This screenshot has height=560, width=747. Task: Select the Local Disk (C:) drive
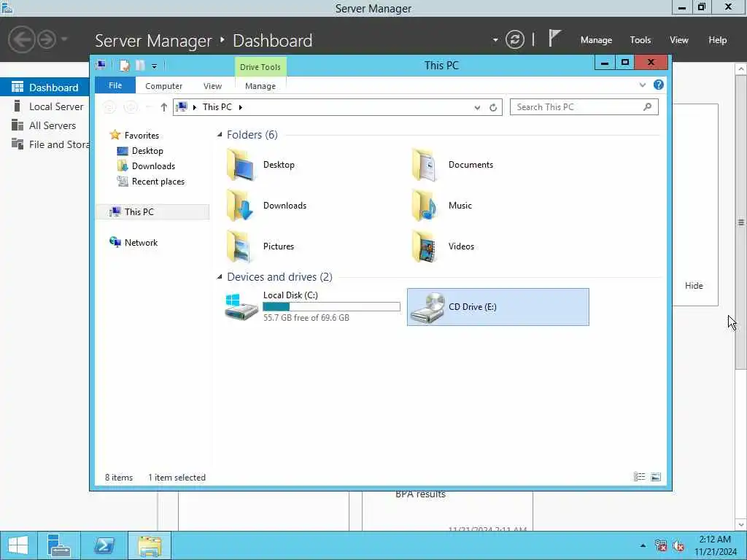click(x=312, y=307)
